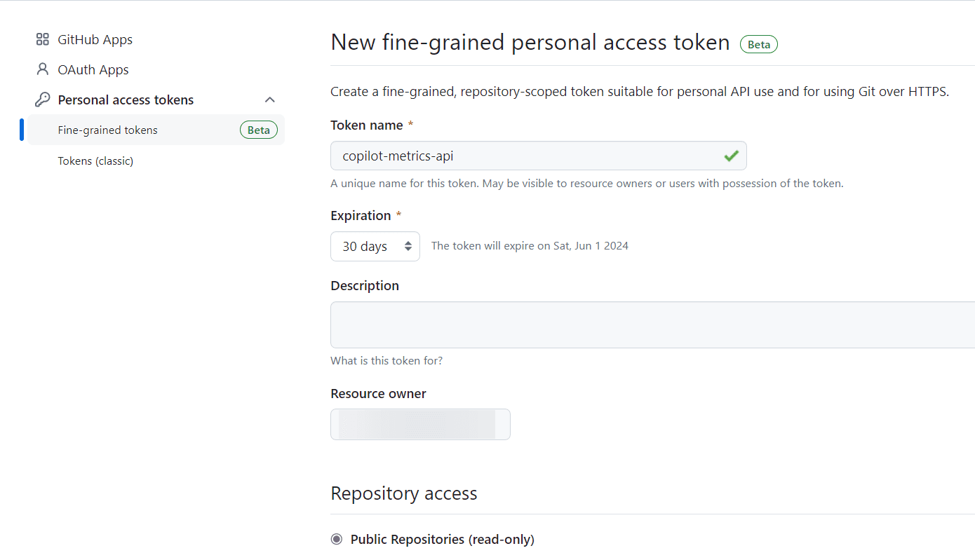The image size is (975, 560).
Task: Click the Personal access tokens heading label
Action: click(x=126, y=100)
